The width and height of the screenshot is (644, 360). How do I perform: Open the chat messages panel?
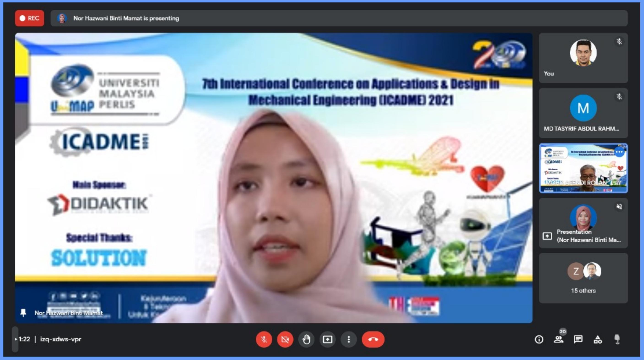pos(578,339)
